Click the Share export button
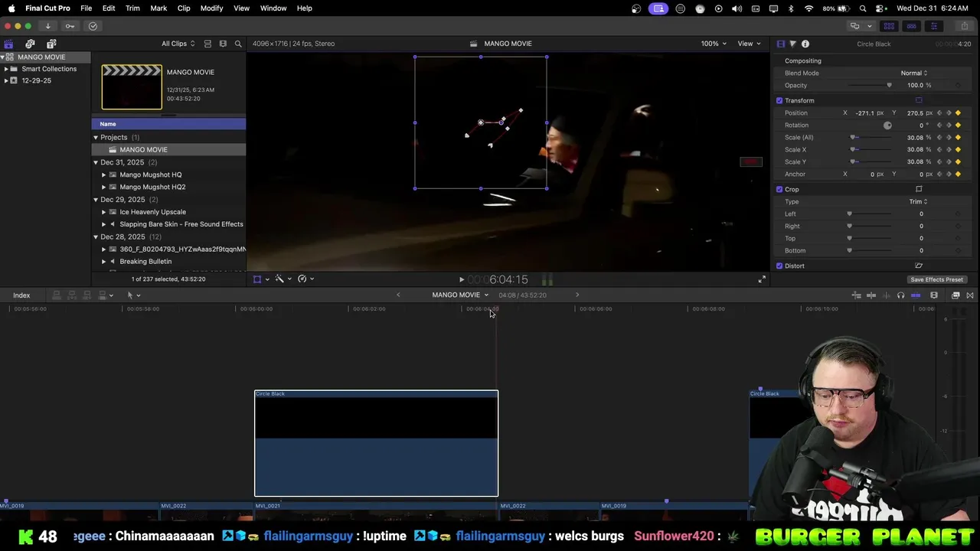The width and height of the screenshot is (980, 551). (x=965, y=26)
